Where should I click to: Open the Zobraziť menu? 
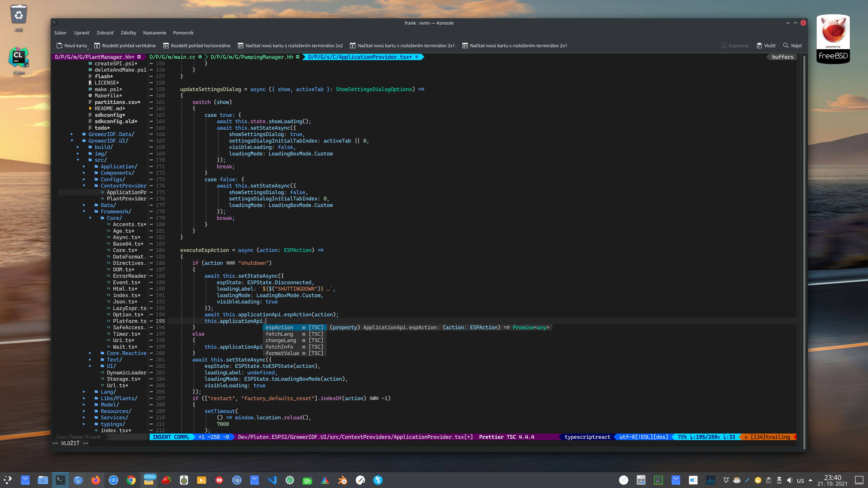[105, 33]
